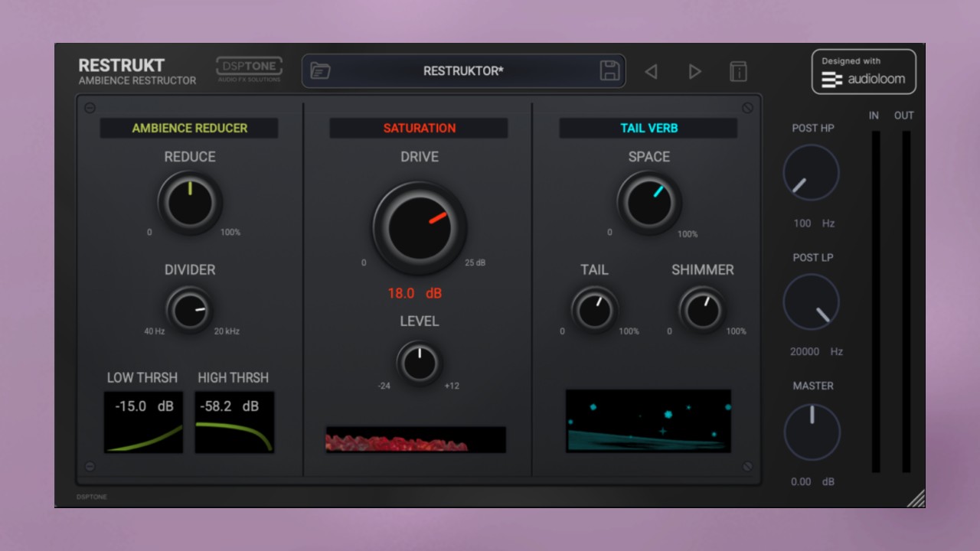980x551 pixels.
Task: Click the OUT level meter
Action: click(x=906, y=302)
